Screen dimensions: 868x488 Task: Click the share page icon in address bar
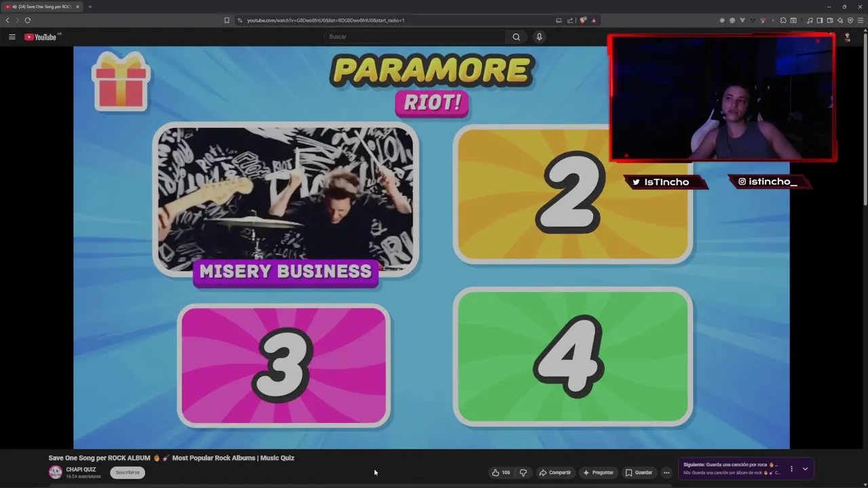click(x=570, y=20)
